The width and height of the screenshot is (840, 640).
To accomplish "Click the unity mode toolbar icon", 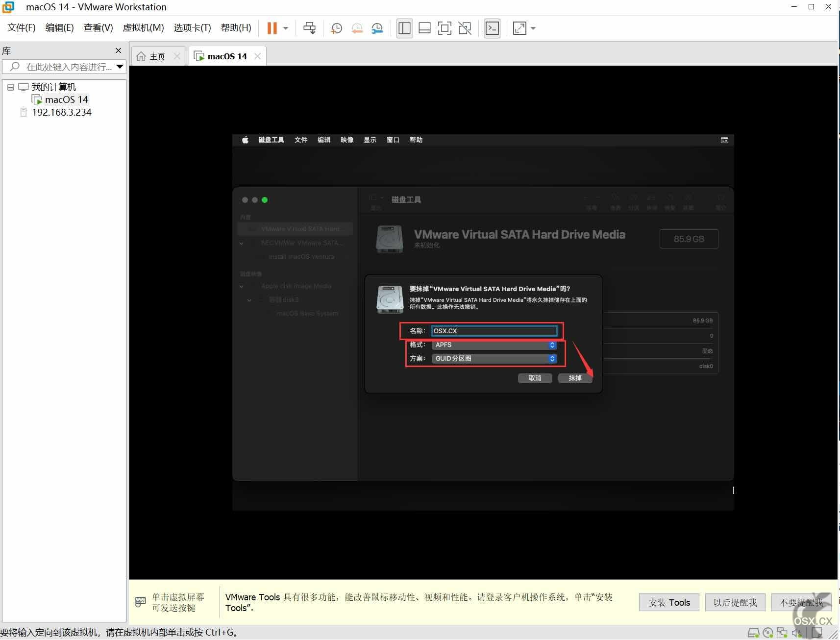I will (465, 28).
